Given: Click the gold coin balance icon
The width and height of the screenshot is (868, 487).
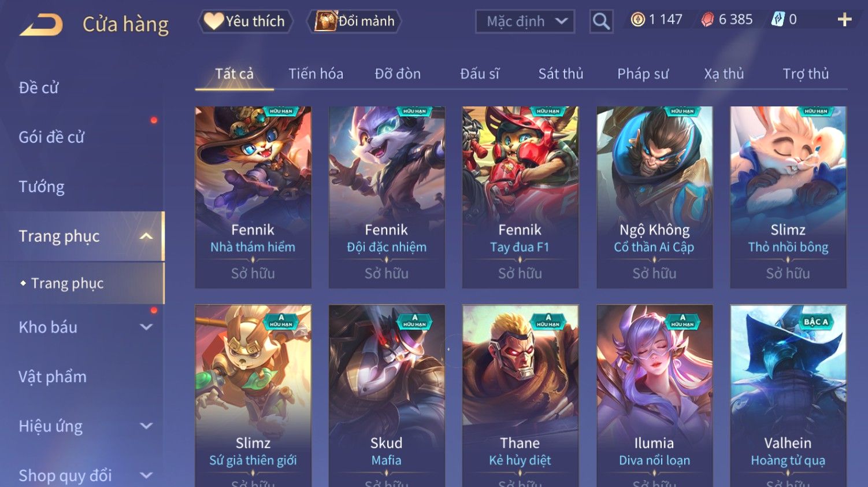Looking at the screenshot, I should [638, 20].
